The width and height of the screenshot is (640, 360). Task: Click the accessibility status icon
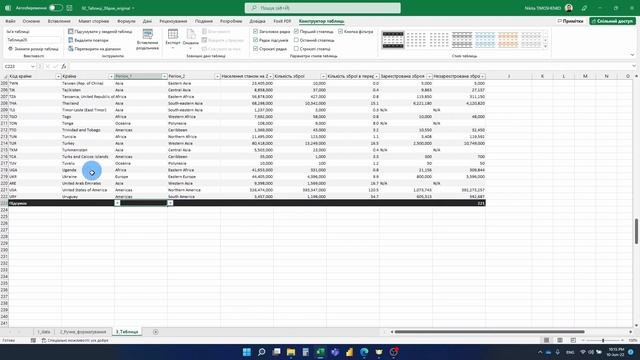[x=44, y=340]
